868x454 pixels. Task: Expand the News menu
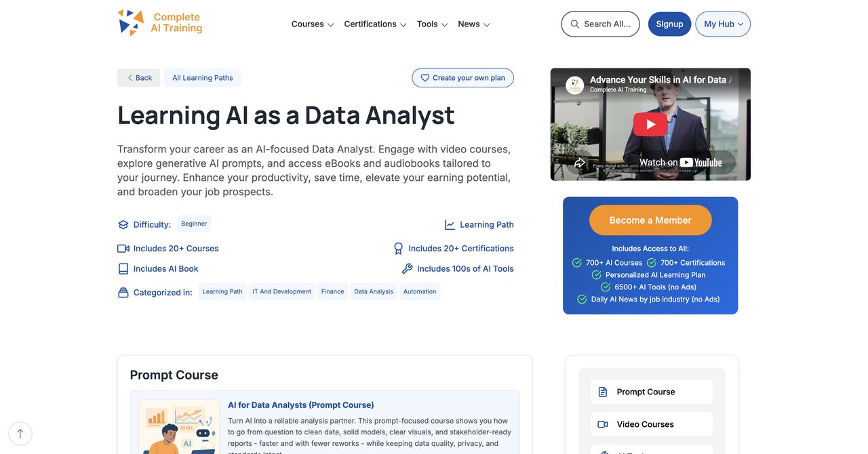(x=473, y=24)
